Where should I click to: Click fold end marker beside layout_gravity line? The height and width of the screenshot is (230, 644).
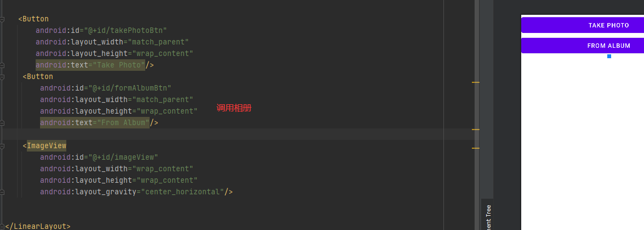point(2,192)
